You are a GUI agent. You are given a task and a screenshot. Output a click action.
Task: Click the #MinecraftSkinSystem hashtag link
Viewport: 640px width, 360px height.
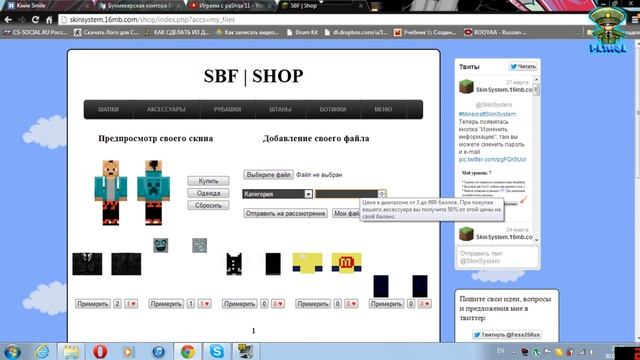[x=487, y=114]
